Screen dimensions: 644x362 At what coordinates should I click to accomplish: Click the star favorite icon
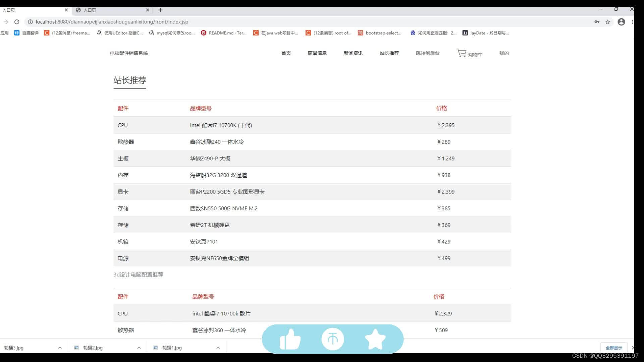point(375,339)
